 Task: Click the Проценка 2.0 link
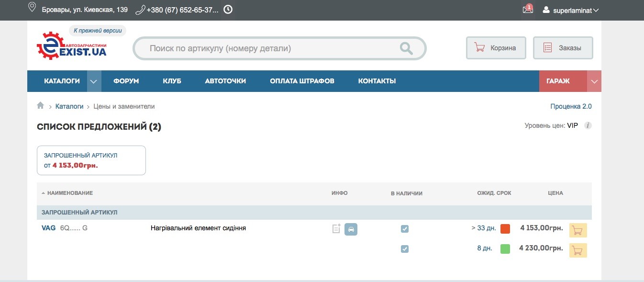571,106
